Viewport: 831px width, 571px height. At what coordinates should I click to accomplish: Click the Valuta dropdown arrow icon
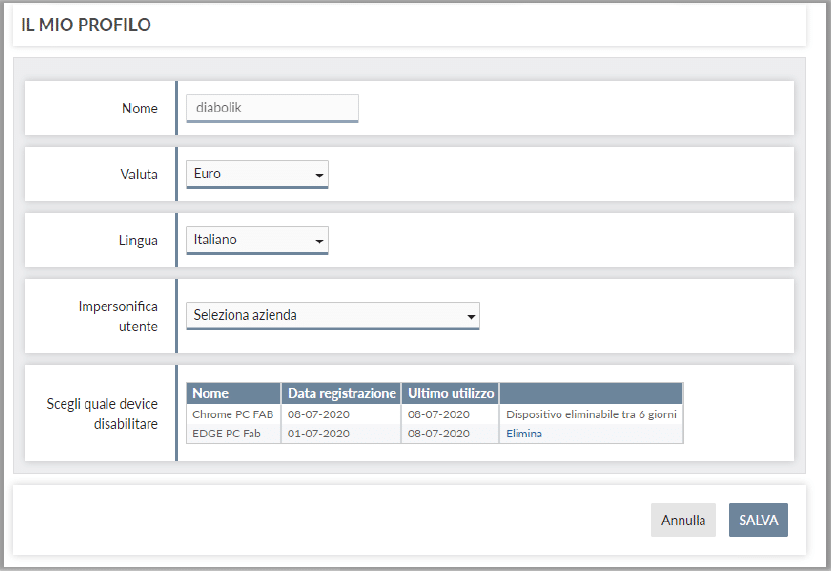click(x=319, y=175)
